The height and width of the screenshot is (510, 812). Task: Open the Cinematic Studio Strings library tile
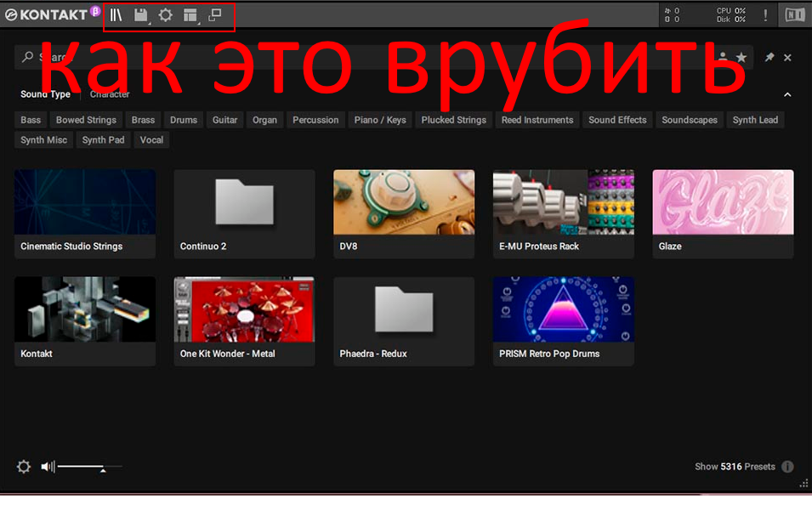coord(85,213)
